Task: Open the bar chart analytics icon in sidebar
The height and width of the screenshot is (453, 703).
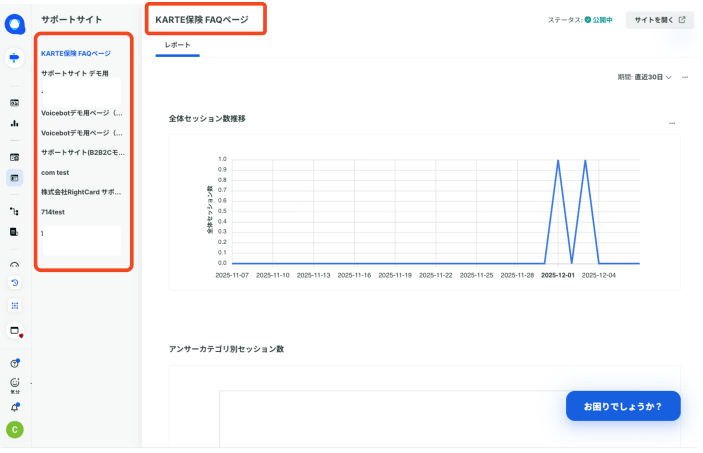Action: pos(15,124)
